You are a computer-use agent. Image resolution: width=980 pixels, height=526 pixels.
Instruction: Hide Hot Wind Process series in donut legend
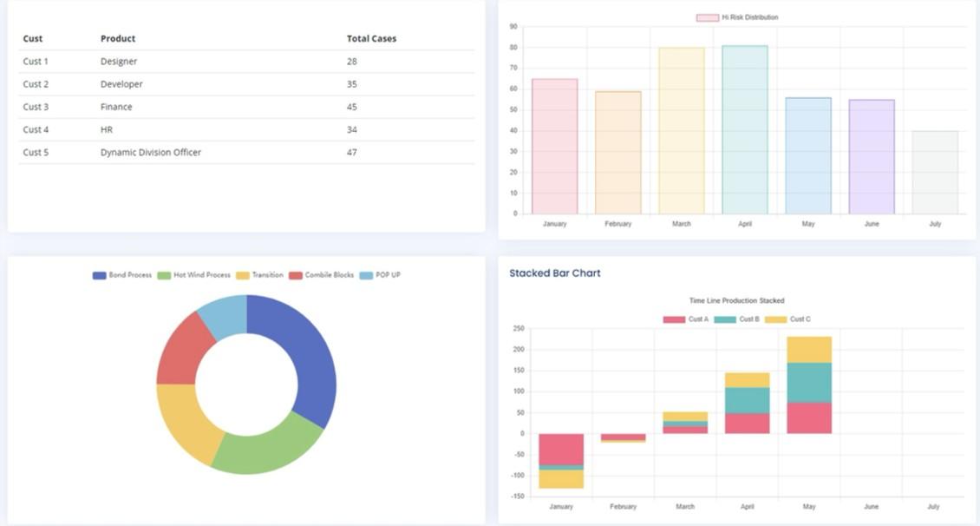tap(194, 275)
